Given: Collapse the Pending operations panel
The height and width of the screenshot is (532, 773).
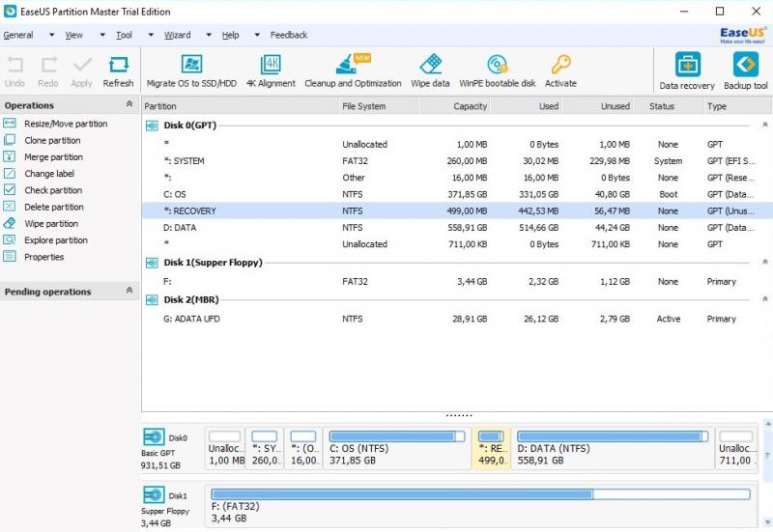Looking at the screenshot, I should 129,290.
